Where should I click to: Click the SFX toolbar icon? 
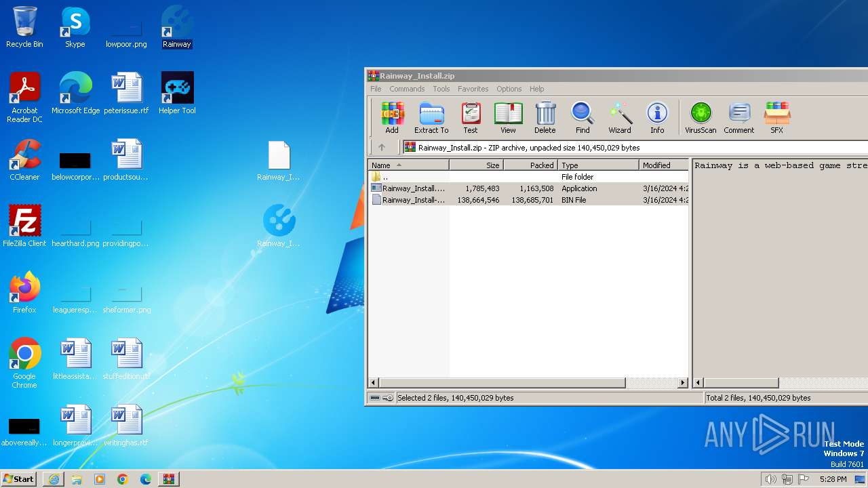776,118
